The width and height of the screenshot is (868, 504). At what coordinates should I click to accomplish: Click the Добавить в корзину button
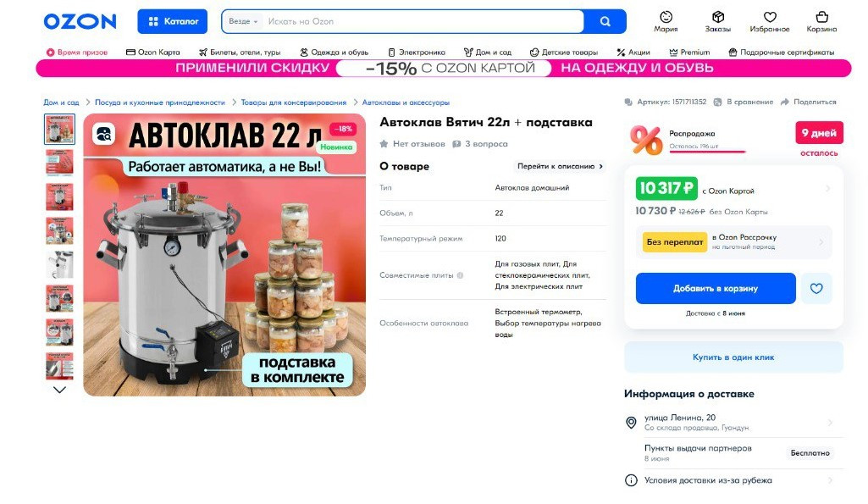[716, 288]
